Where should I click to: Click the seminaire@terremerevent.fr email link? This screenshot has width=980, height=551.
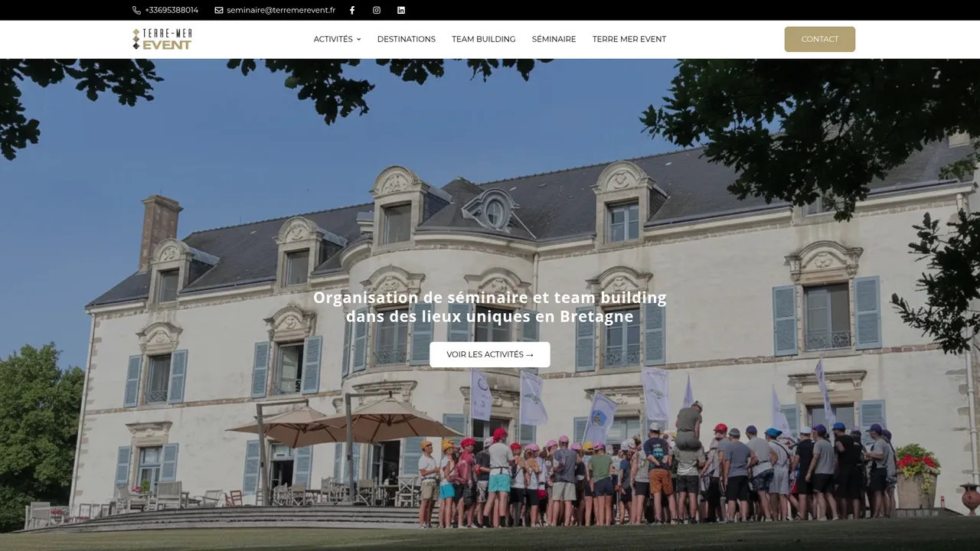coord(281,10)
